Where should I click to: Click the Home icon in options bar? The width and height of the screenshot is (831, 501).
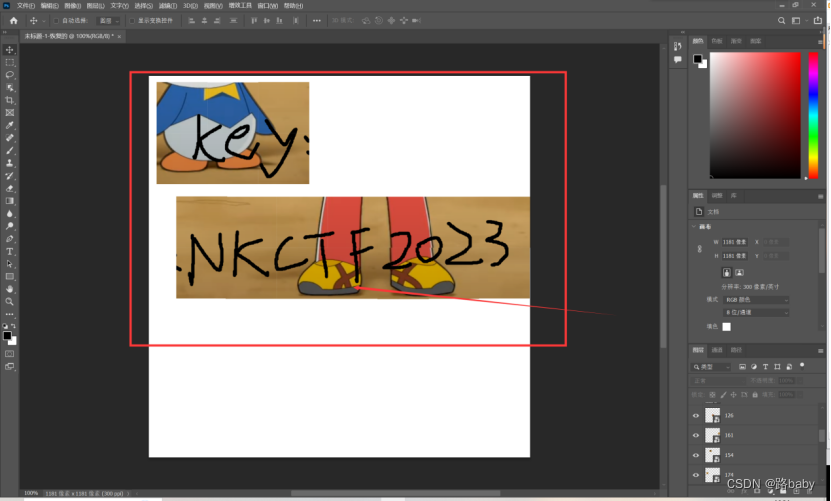pos(14,21)
